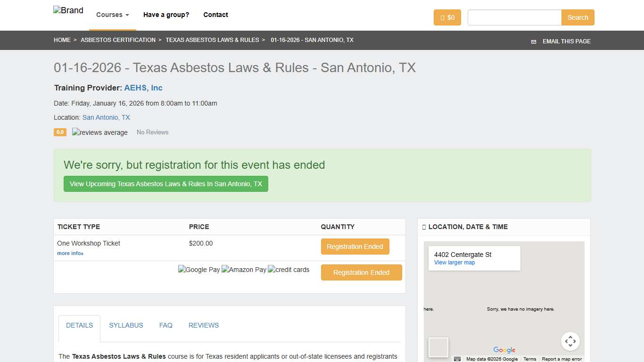644x362 pixels.
Task: Select the Google Pay payment icon
Action: [198, 269]
